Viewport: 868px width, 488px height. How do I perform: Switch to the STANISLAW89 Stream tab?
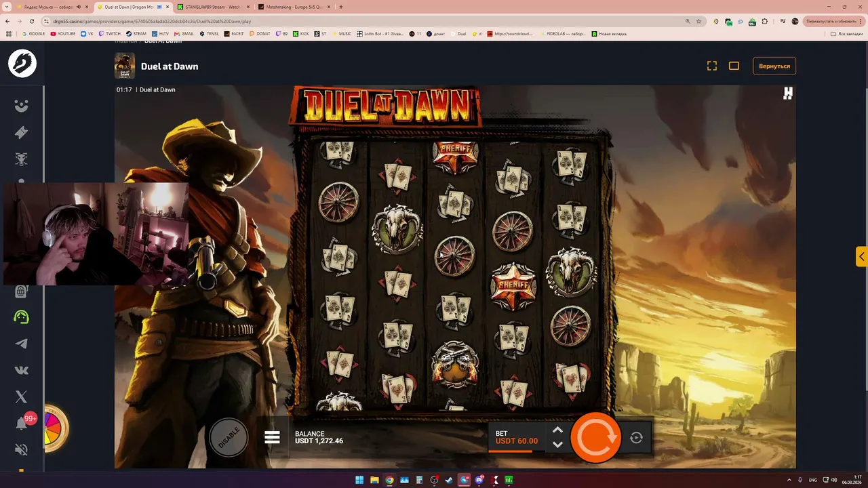coord(212,7)
